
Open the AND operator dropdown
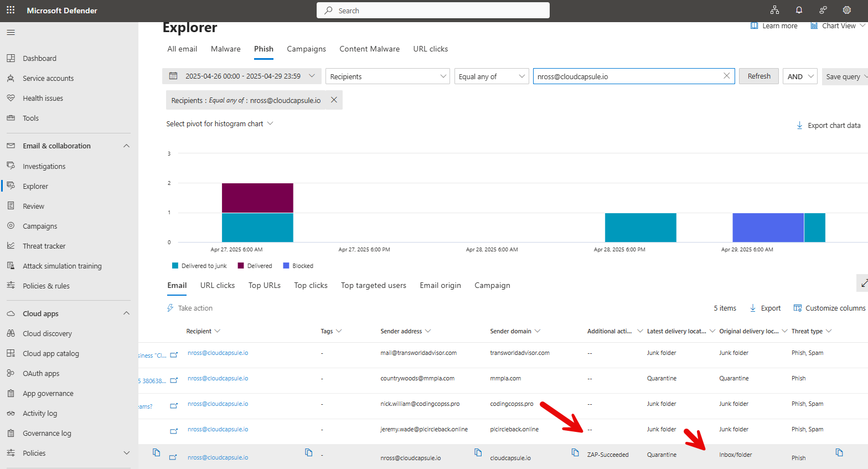(800, 76)
